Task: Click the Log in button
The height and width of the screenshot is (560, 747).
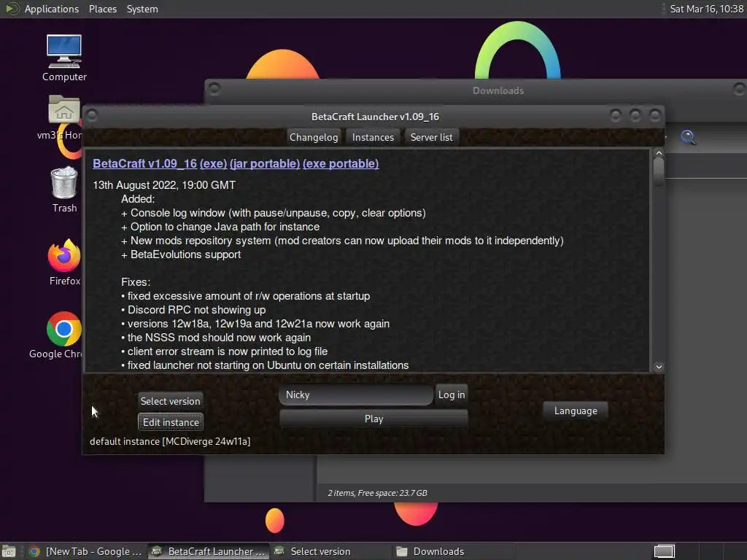Action: click(x=451, y=394)
